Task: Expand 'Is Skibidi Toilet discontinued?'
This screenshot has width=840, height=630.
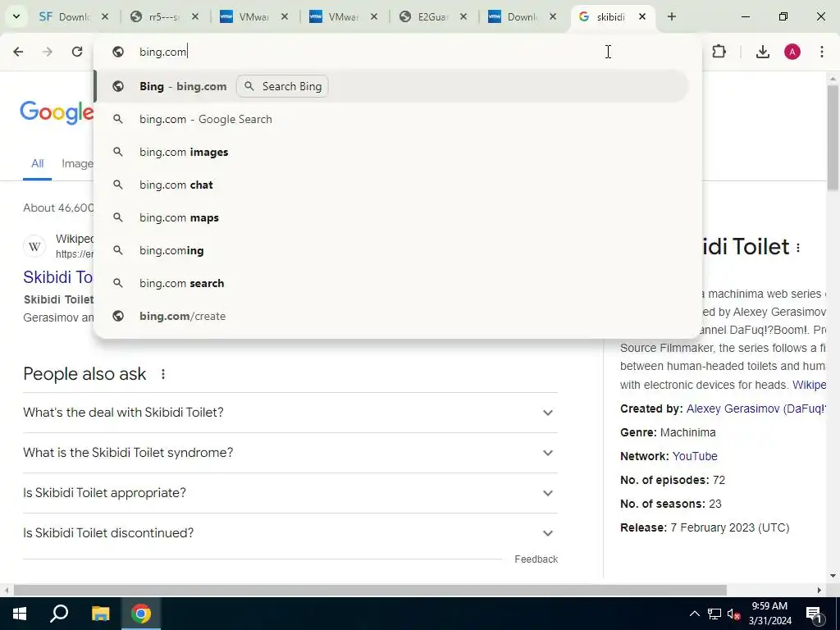Action: tap(290, 533)
